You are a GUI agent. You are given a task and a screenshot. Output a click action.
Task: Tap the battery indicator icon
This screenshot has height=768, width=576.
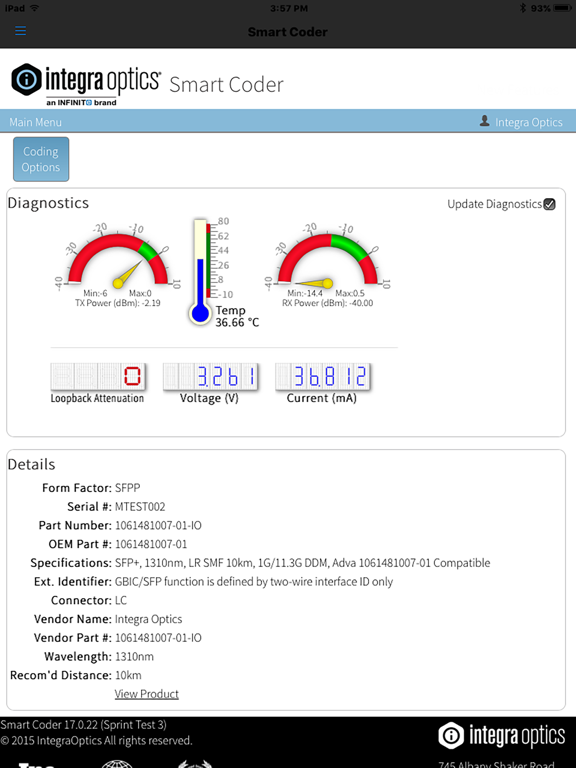562,8
